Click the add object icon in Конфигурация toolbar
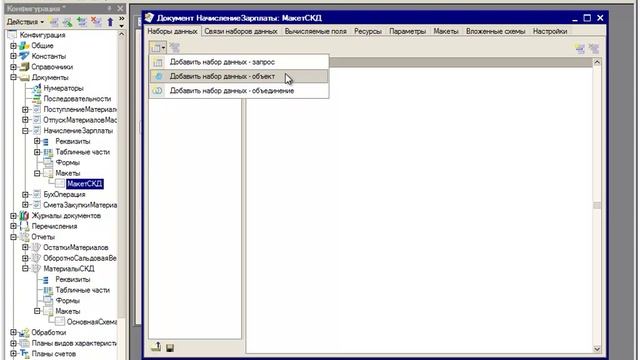 pos(54,22)
